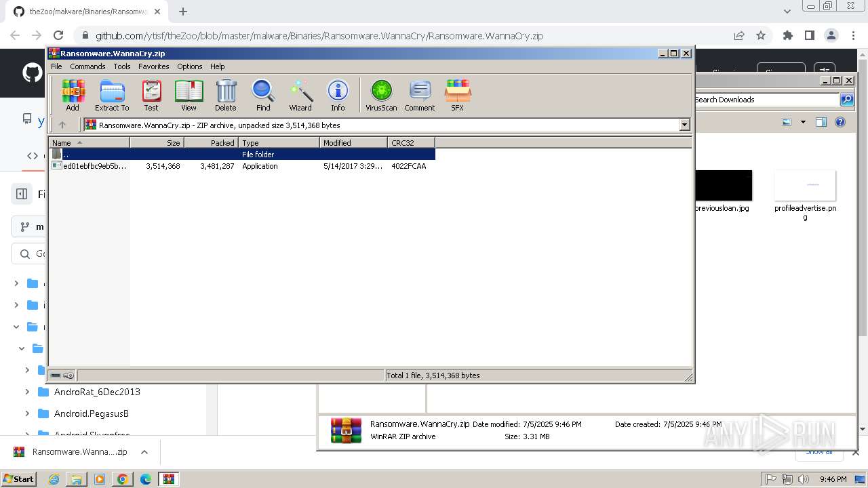Viewport: 868px width, 488px height.
Task: Expand the Android.PegasusB folder
Action: [x=27, y=413]
